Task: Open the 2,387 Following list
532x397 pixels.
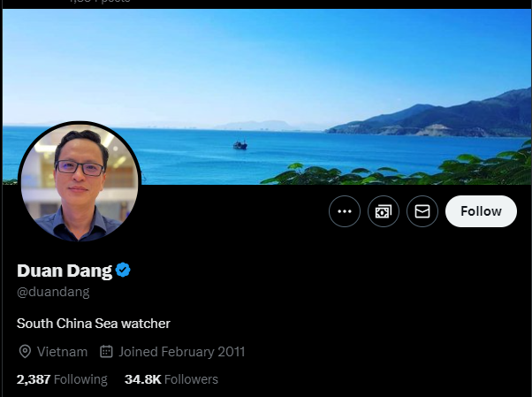Action: pos(62,379)
